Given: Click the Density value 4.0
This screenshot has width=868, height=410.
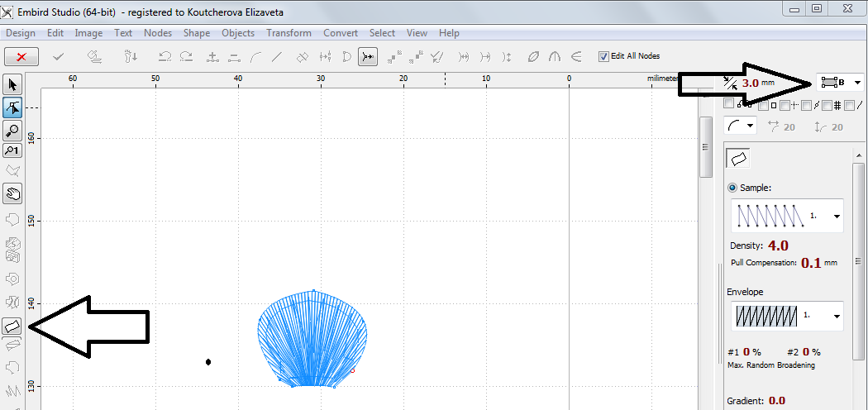Looking at the screenshot, I should pos(778,246).
